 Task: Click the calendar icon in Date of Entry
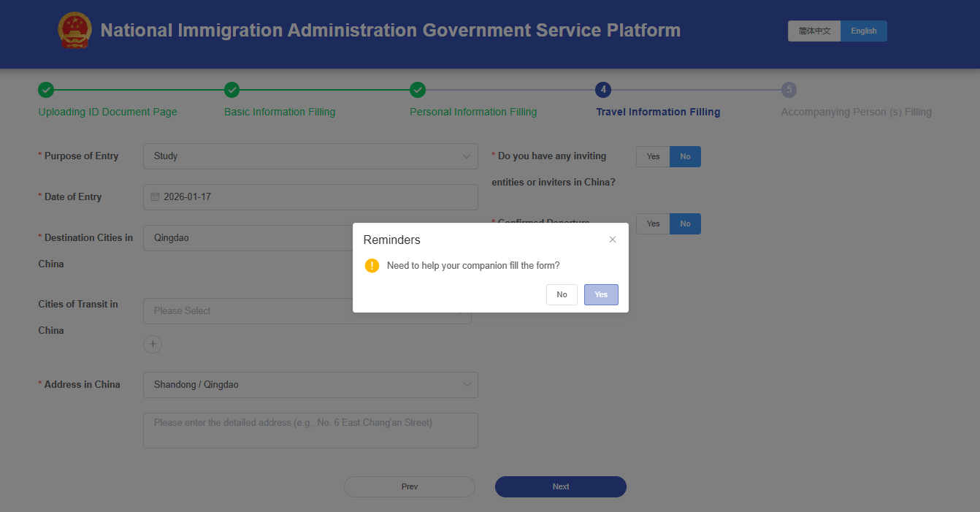[155, 197]
